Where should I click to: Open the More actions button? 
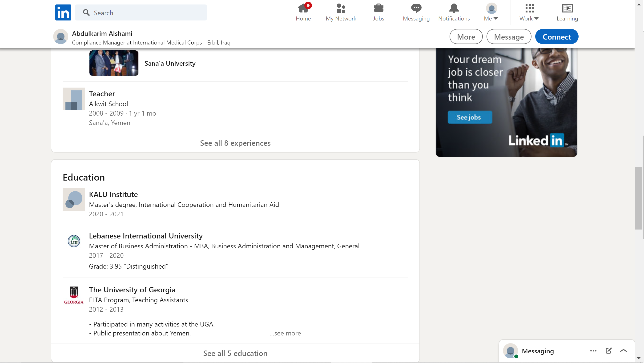(x=466, y=37)
